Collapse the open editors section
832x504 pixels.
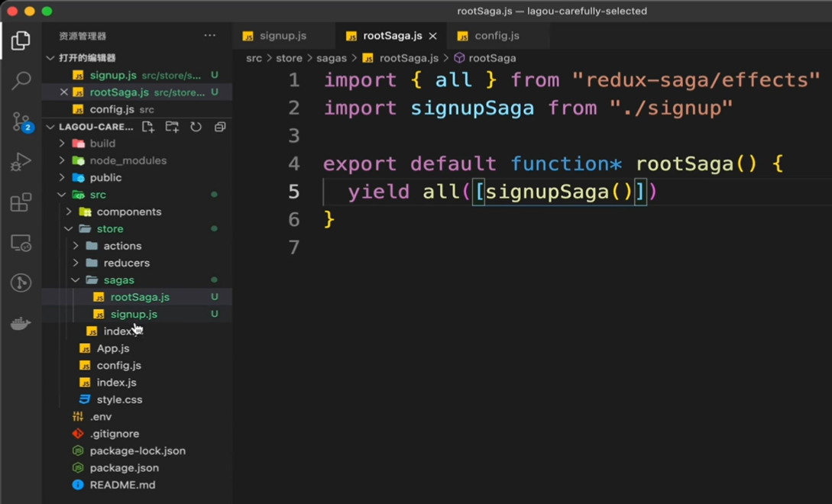[x=51, y=58]
